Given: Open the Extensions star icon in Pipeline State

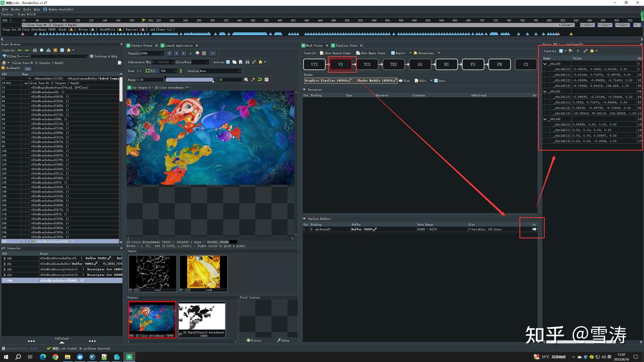Looking at the screenshot, I should (x=415, y=53).
